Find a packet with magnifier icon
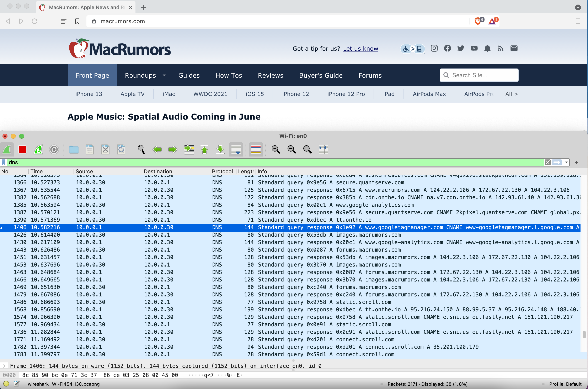588x389 pixels. pos(141,149)
